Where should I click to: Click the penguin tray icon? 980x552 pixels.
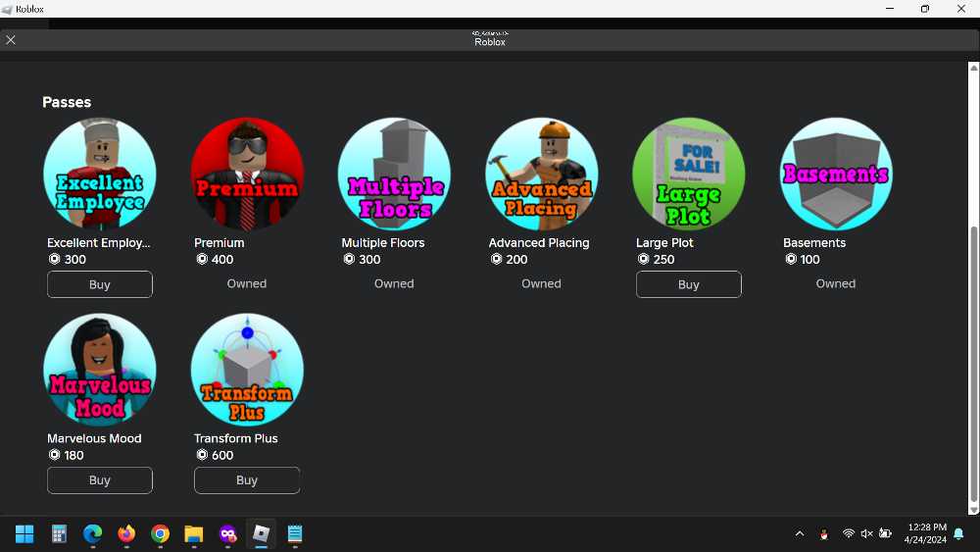pos(824,534)
